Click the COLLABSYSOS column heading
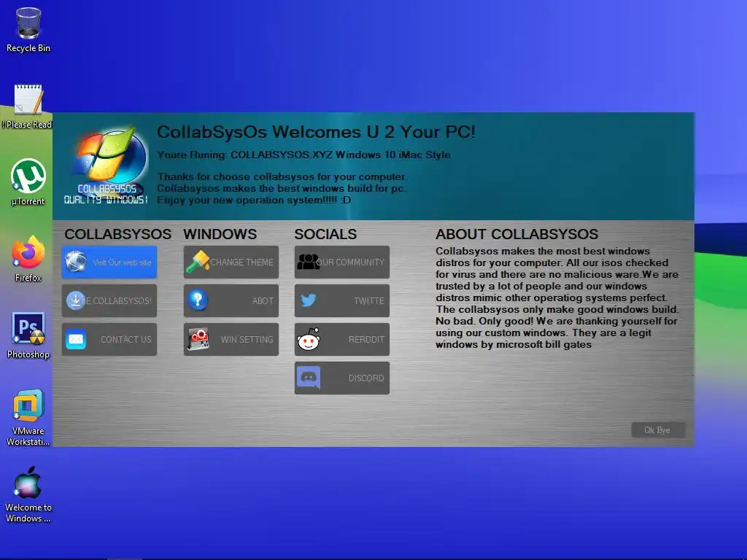The height and width of the screenshot is (560, 747). pyautogui.click(x=117, y=234)
